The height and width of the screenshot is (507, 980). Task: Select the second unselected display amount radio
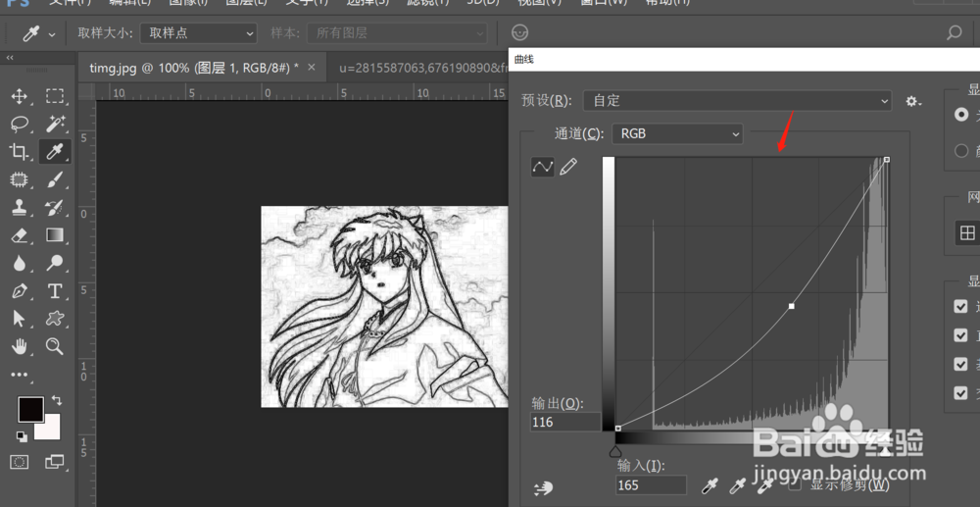click(961, 150)
